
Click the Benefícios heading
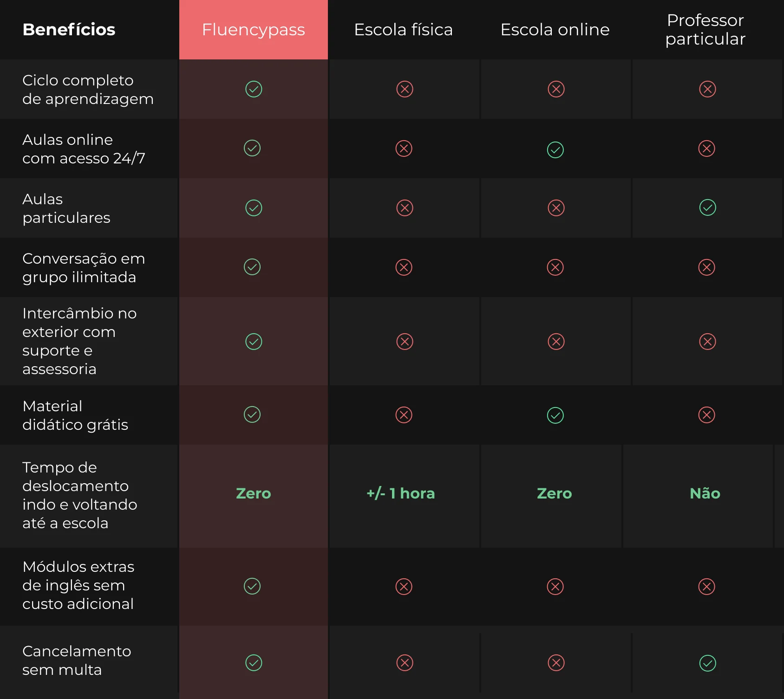(x=69, y=30)
